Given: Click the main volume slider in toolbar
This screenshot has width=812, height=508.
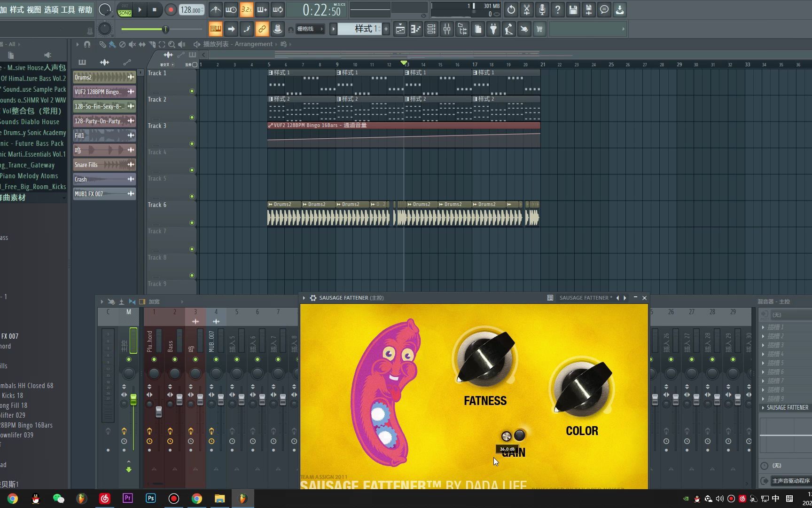Looking at the screenshot, I should click(x=162, y=29).
